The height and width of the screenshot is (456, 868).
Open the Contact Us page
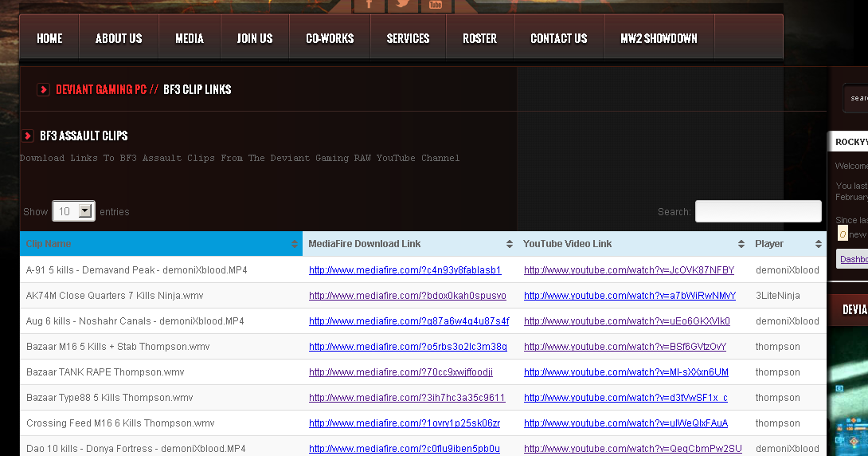click(558, 38)
